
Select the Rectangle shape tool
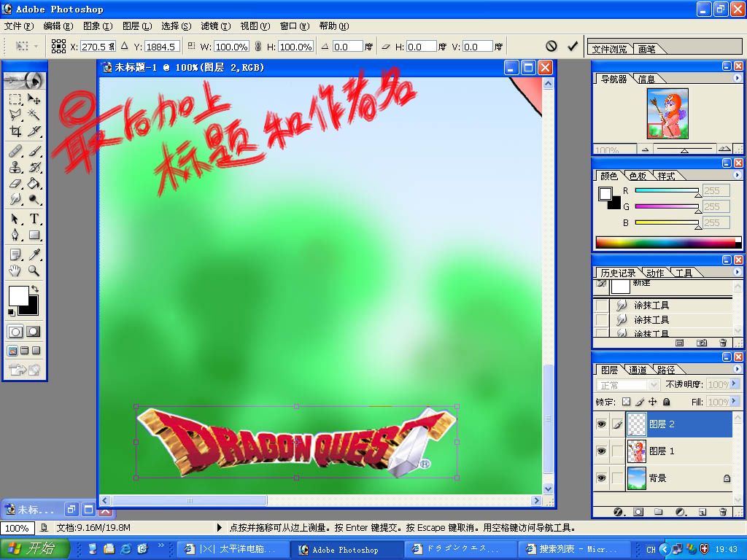tap(34, 235)
